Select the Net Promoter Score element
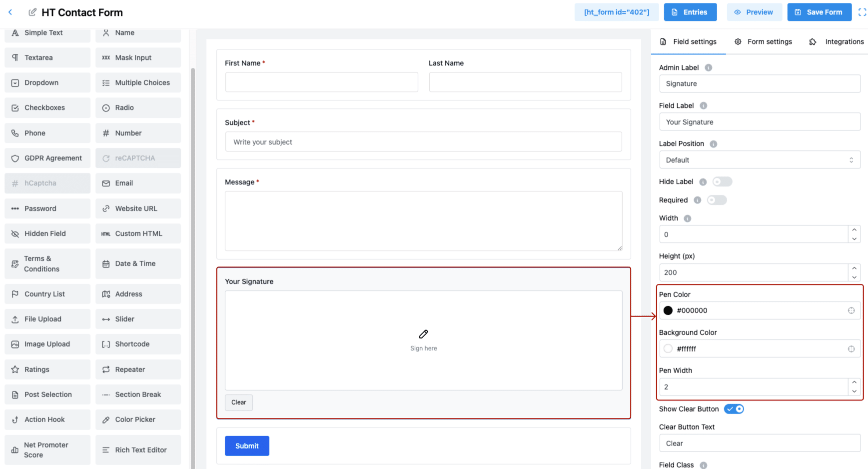 [47, 449]
